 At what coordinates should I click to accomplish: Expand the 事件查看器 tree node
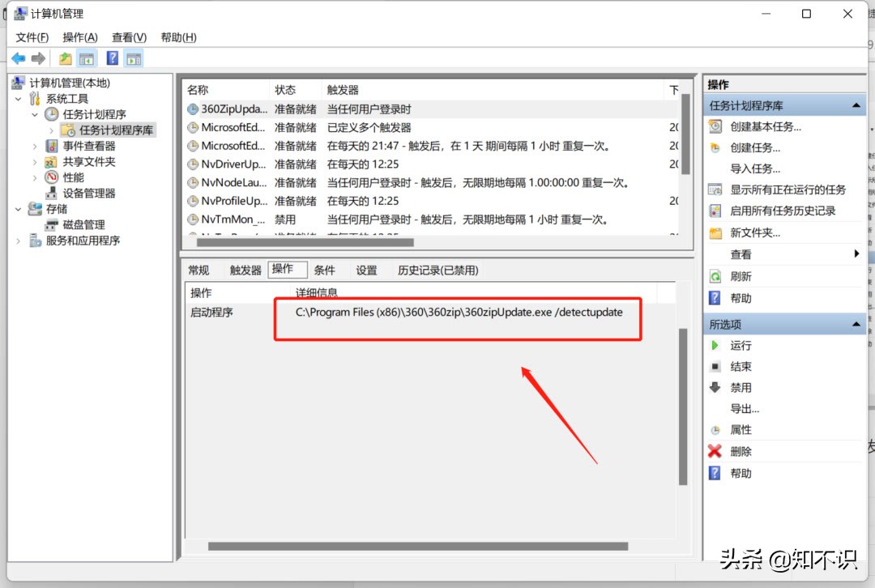click(x=35, y=146)
